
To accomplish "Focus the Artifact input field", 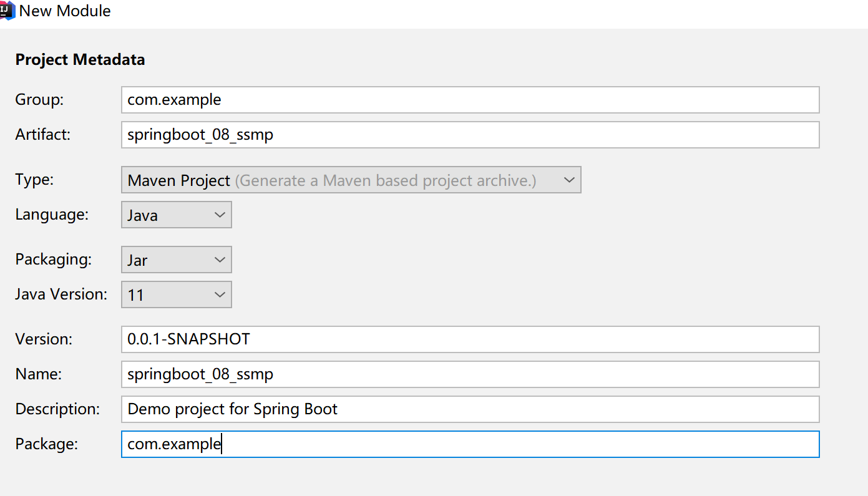I will click(x=470, y=135).
